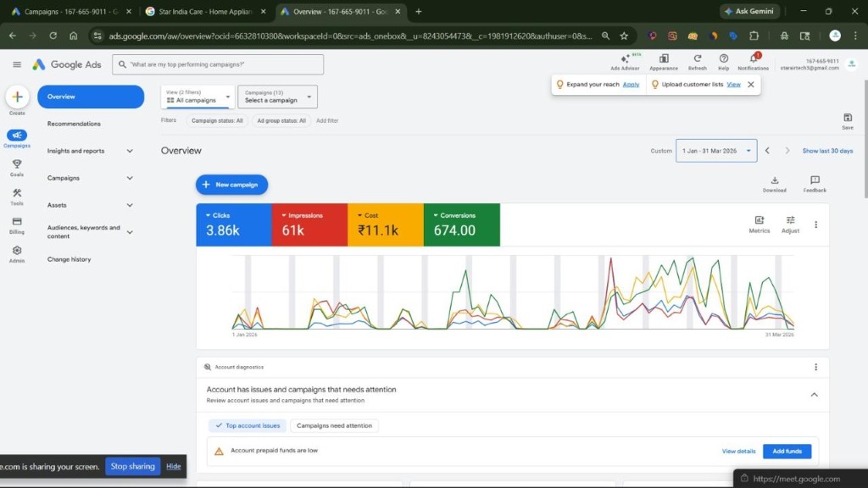Click the Add funds button
The height and width of the screenshot is (488, 868).
[786, 452]
